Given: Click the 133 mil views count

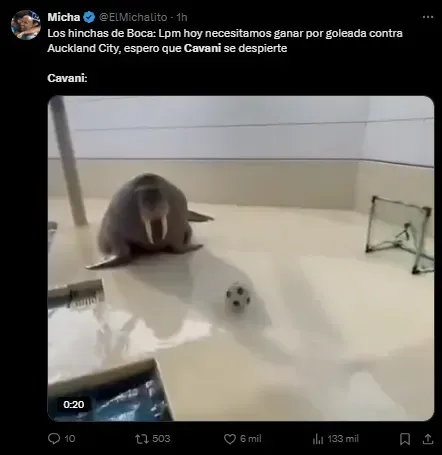Looking at the screenshot, I should 343,439.
